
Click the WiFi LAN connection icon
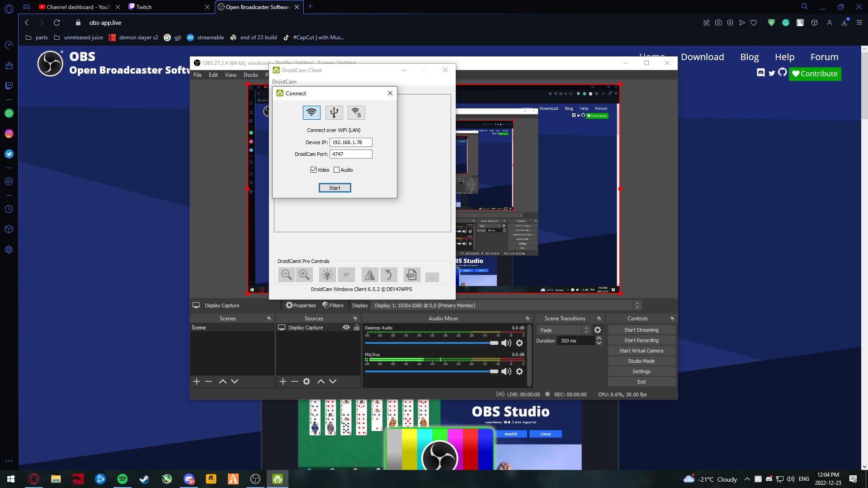pos(311,113)
